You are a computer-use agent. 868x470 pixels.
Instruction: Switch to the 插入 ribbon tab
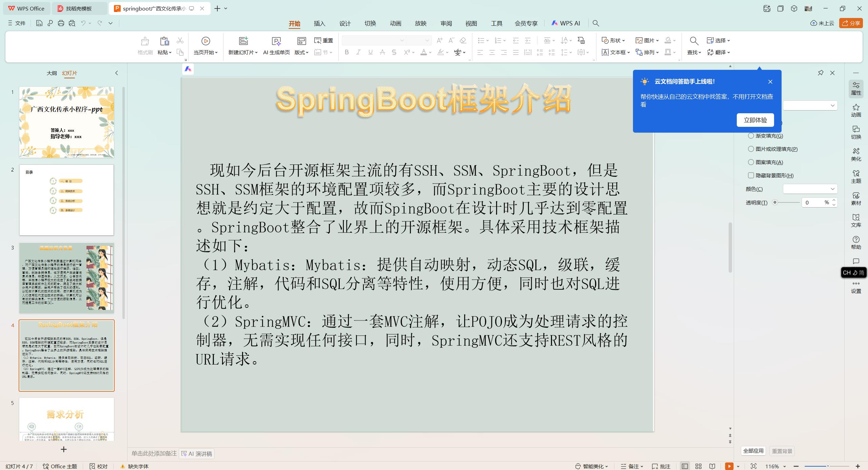(x=319, y=23)
